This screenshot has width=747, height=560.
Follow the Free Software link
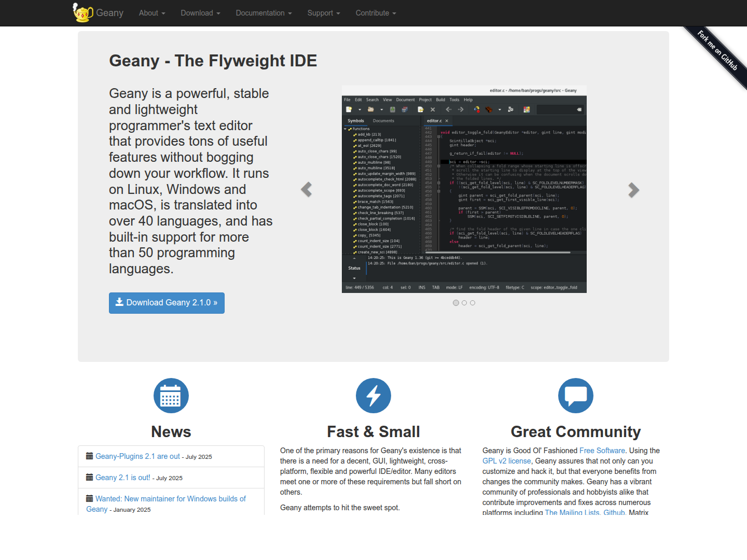pos(602,451)
